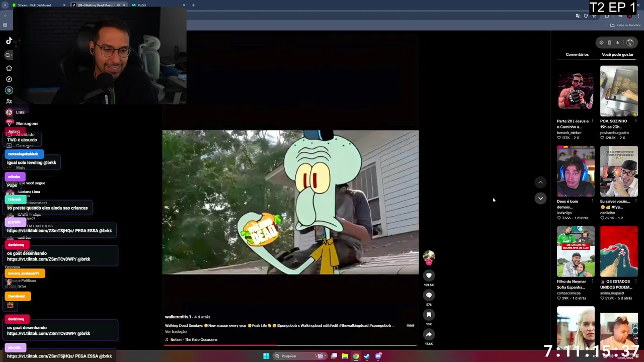
Task: Save video with the bookmark icon
Action: point(429,315)
